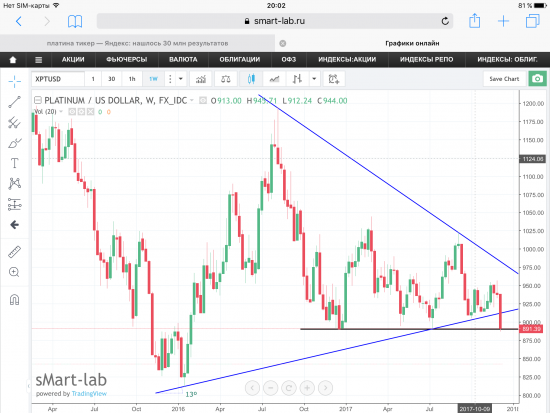Switch to area chart style
Screen dimensions: 550x413
(x=274, y=79)
